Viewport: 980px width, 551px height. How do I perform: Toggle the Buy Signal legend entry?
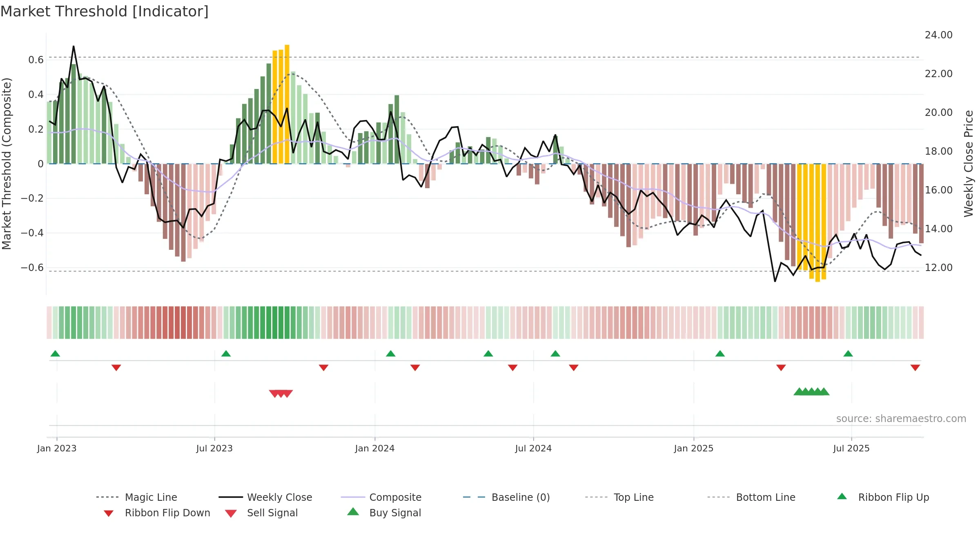[384, 513]
